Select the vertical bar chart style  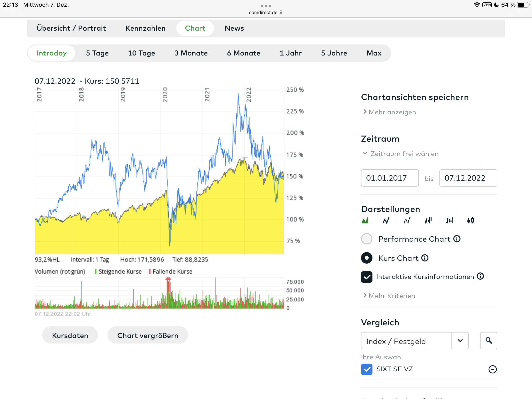coord(428,220)
